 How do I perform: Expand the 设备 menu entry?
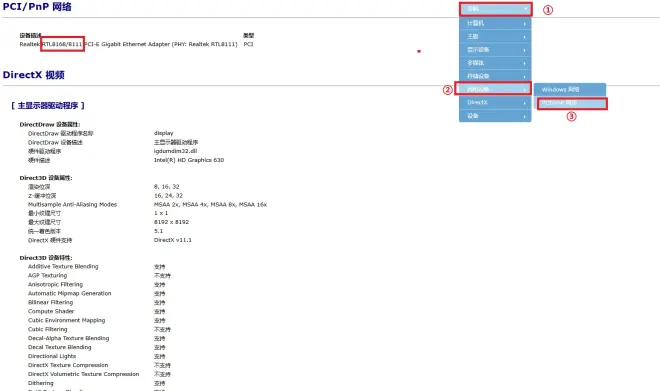click(x=495, y=116)
